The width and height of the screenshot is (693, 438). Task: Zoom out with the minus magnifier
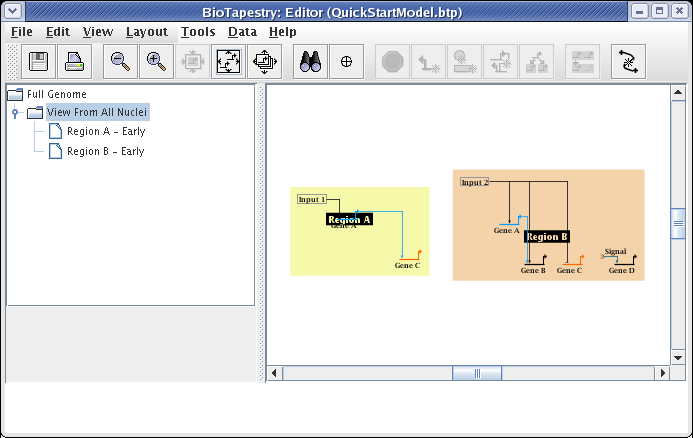click(x=120, y=62)
